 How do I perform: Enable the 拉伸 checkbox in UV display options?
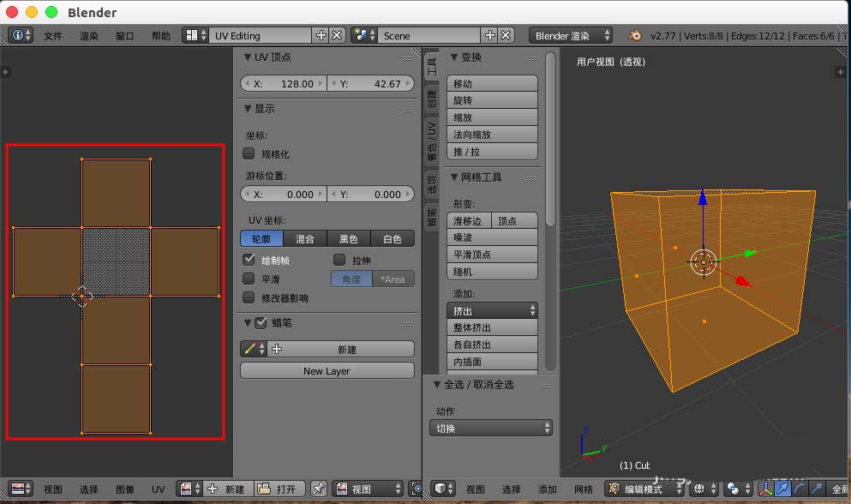[x=339, y=259]
